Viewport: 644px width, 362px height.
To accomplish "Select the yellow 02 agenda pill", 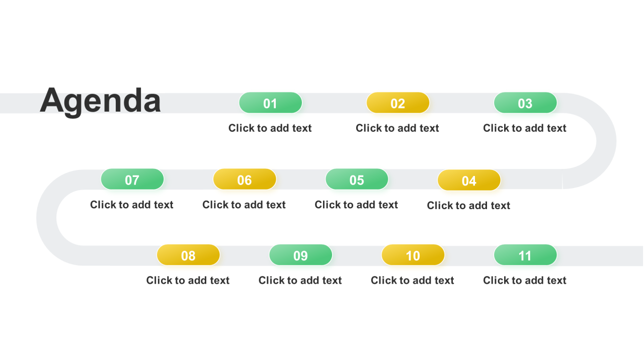I will 397,103.
